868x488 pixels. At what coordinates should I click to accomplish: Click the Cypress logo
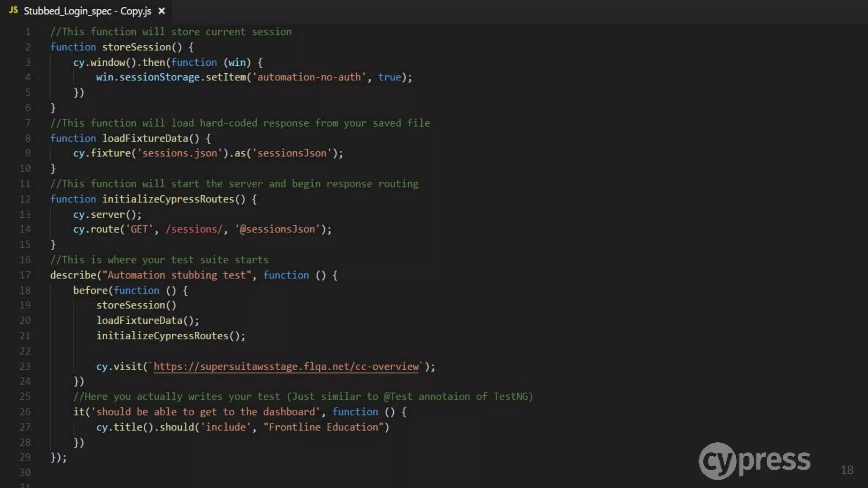coord(754,461)
